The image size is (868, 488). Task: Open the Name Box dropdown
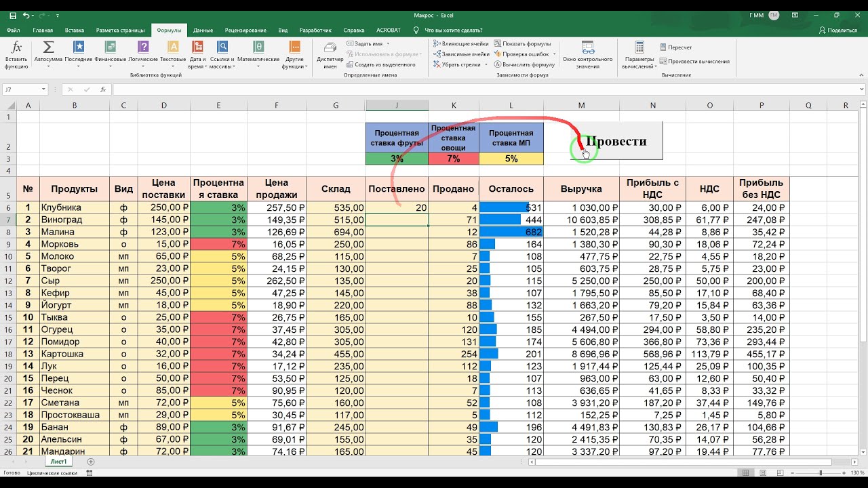pyautogui.click(x=44, y=89)
